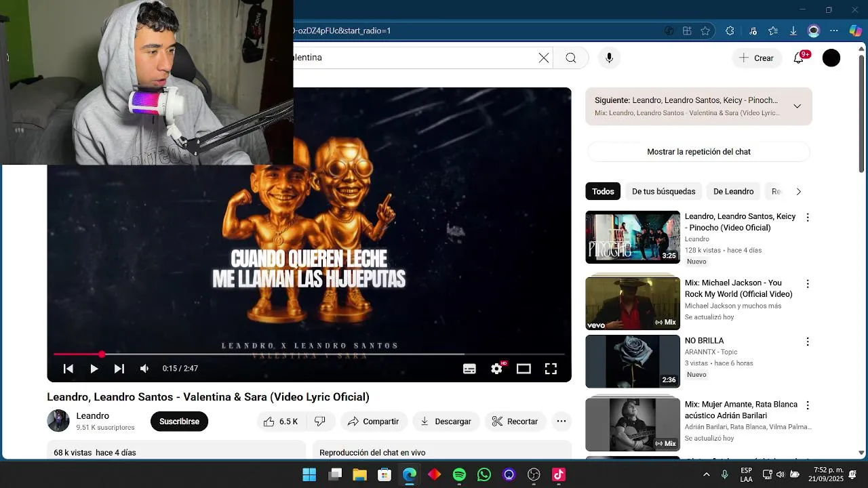Select the De Leandro chip
The image size is (868, 488).
point(733,192)
